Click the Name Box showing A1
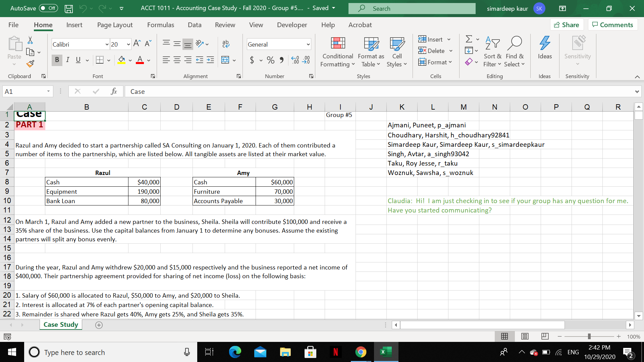 pos(25,91)
